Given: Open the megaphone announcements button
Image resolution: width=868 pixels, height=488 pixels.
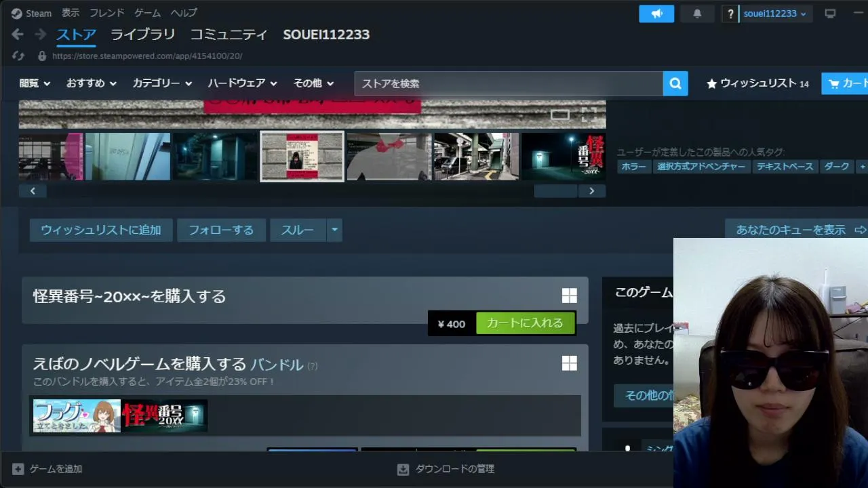Looking at the screenshot, I should click(x=656, y=14).
